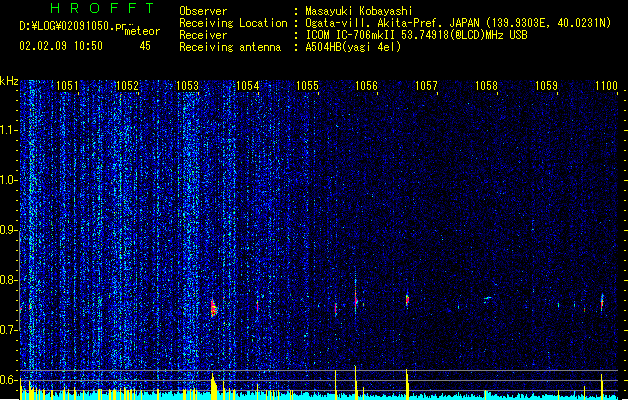Click time axis label 1059
The width and height of the screenshot is (629, 400).
tap(547, 86)
